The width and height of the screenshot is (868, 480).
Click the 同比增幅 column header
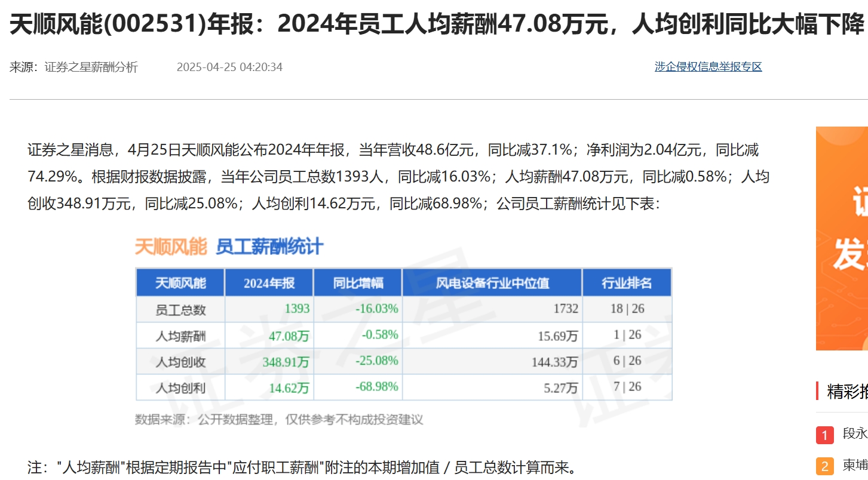pyautogui.click(x=358, y=283)
